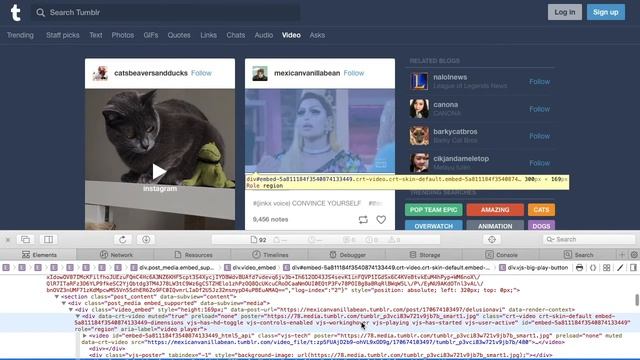Collapse the section post_content node
640x360 pixels.
57,297
